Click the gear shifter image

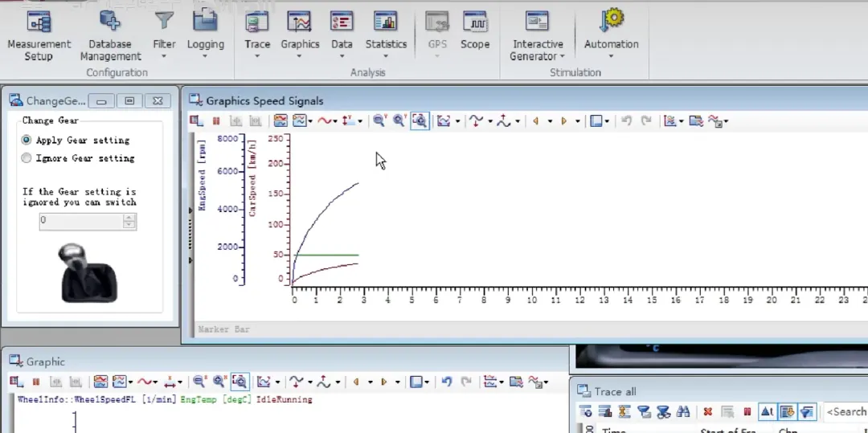(x=88, y=273)
